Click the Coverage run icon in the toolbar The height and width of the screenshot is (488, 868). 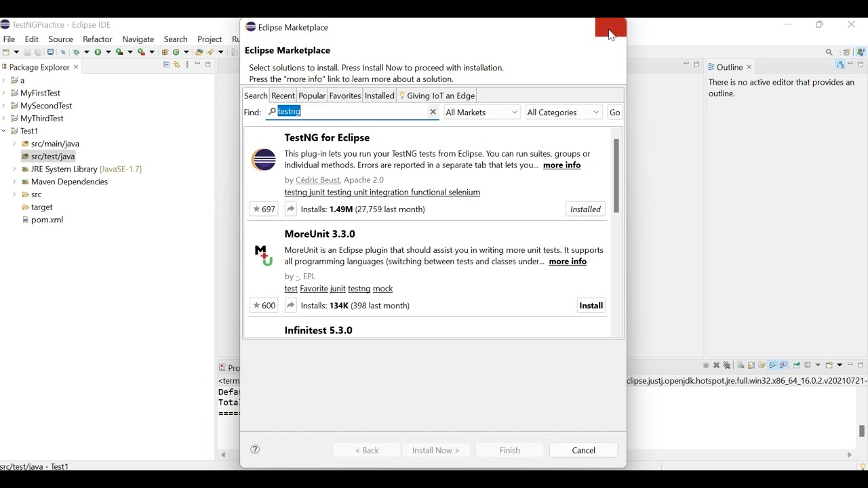click(x=119, y=52)
